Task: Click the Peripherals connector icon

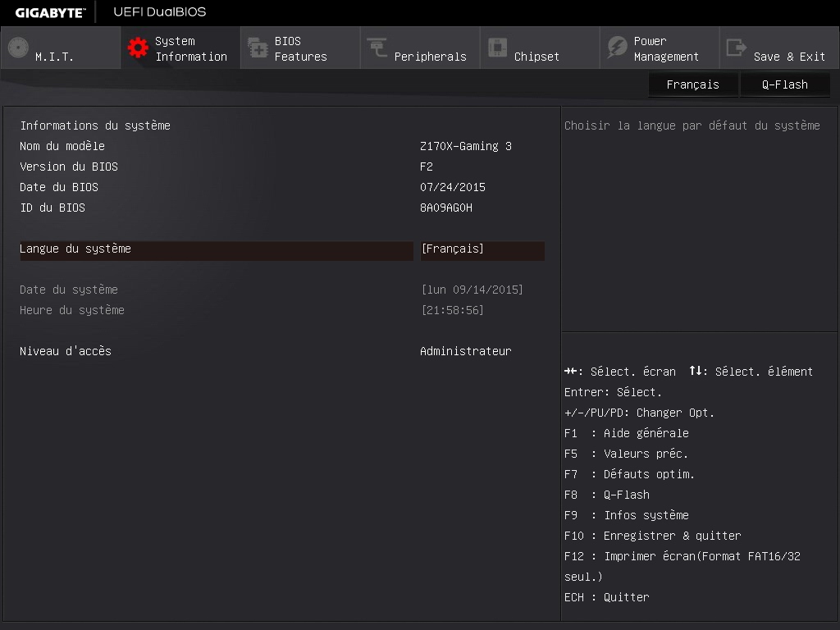Action: pyautogui.click(x=376, y=48)
